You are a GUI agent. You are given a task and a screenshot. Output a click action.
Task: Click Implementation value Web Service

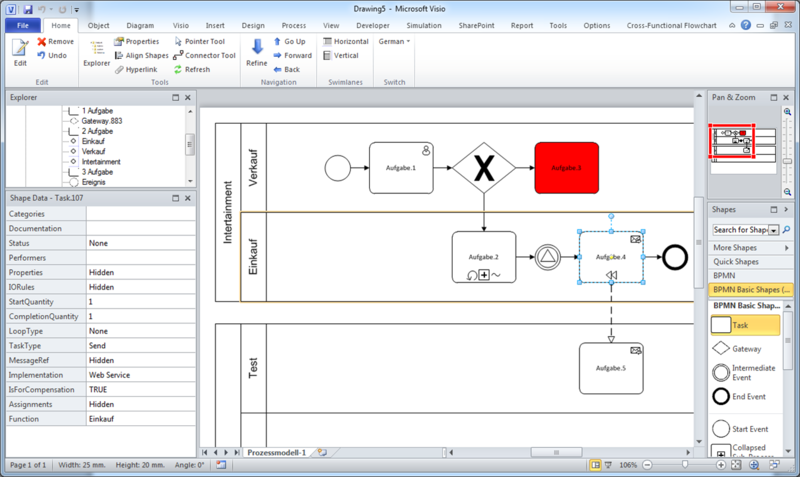pos(141,374)
